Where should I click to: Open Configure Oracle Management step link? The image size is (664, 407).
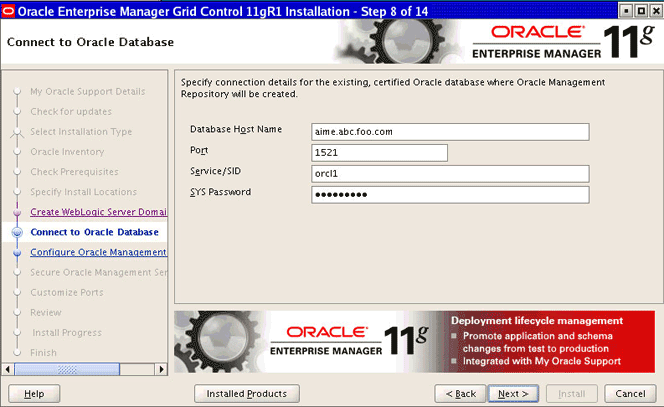click(98, 252)
